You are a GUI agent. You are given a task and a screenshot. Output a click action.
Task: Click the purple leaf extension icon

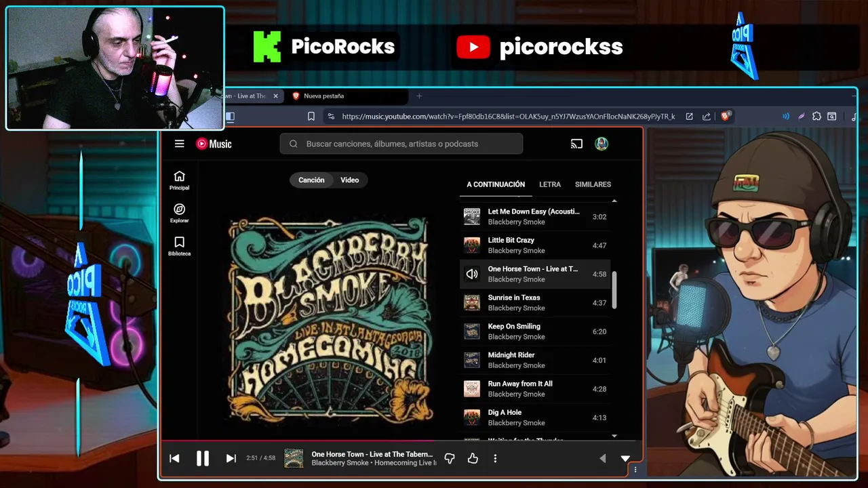click(x=801, y=117)
